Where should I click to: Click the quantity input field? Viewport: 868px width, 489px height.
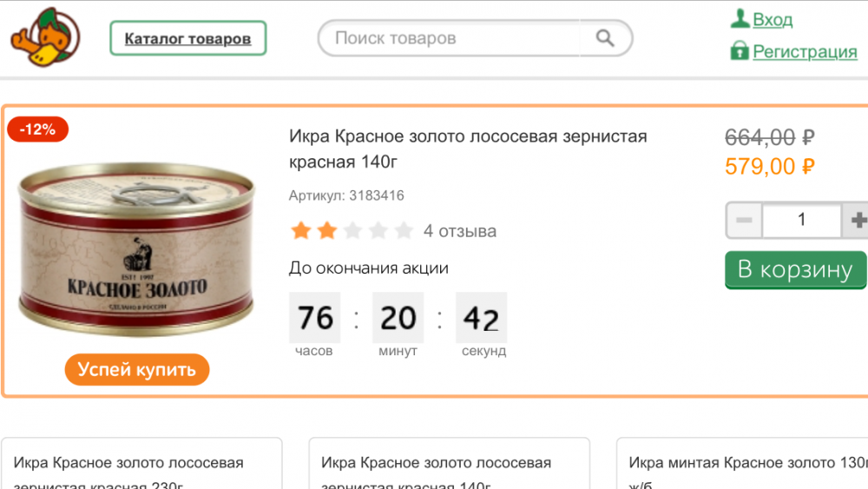801,221
